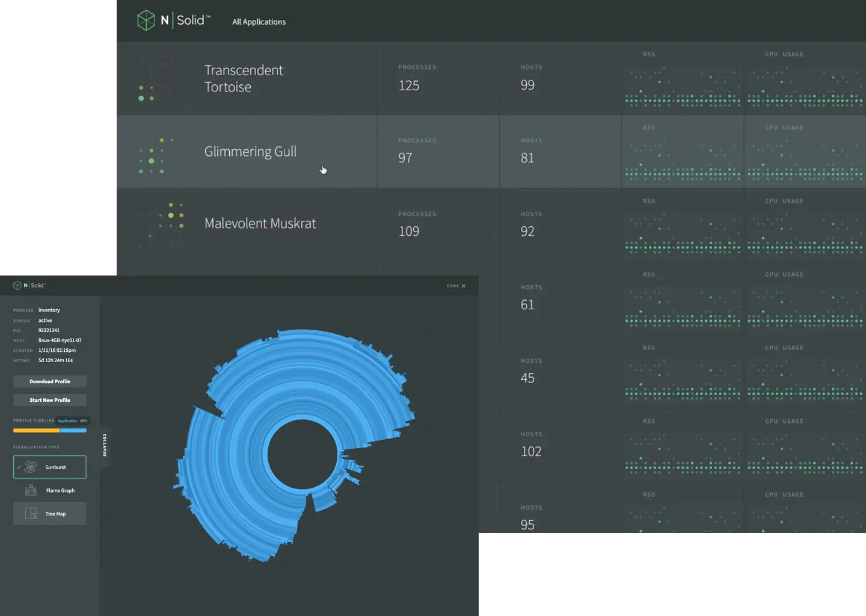Open All Applications in the navigation bar
866x616 pixels.
click(259, 22)
